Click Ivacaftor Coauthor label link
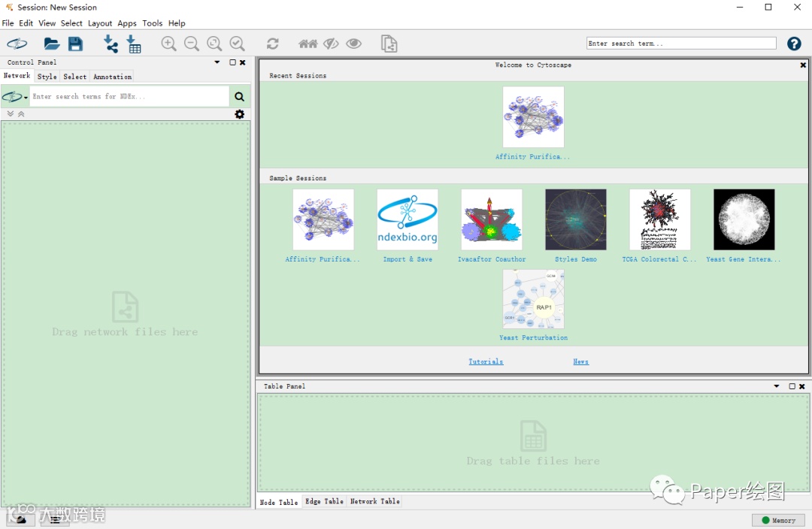Viewport: 812px width, 529px height. [x=492, y=259]
